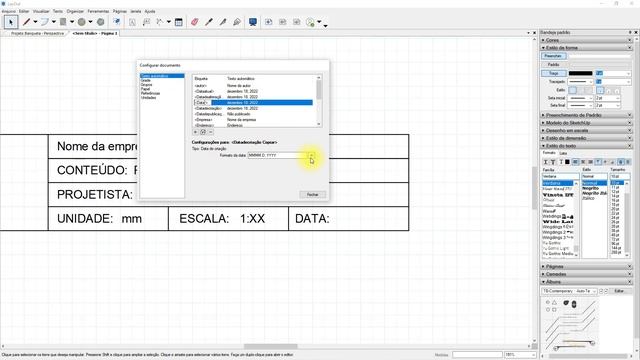Select the Circle tool
The width and height of the screenshot is (640, 360).
coord(82,22)
